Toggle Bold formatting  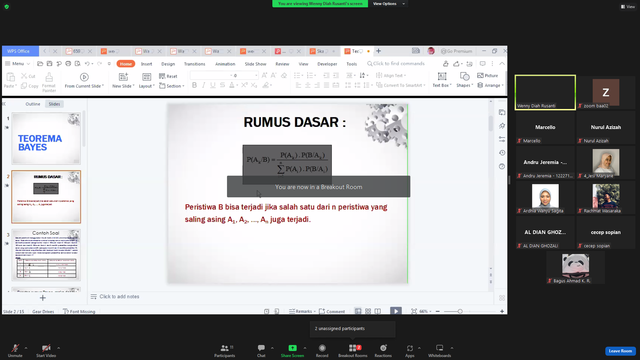(x=194, y=85)
